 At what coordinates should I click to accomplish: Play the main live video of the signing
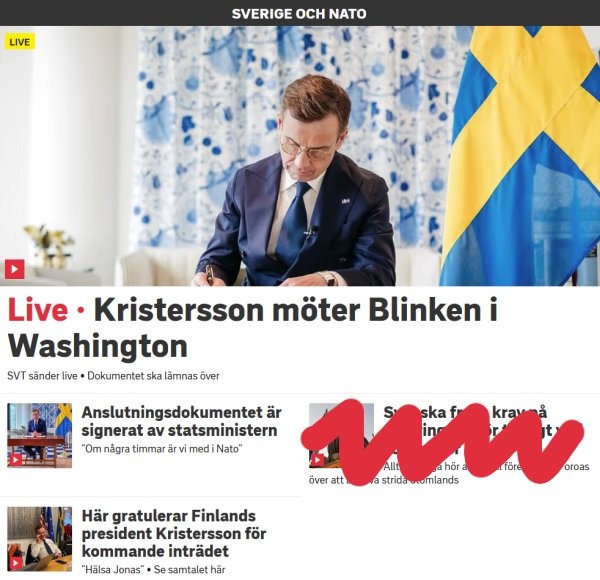15,269
